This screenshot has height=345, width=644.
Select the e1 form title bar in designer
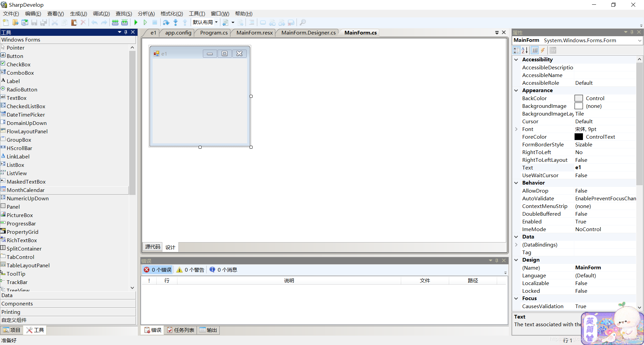tap(200, 54)
